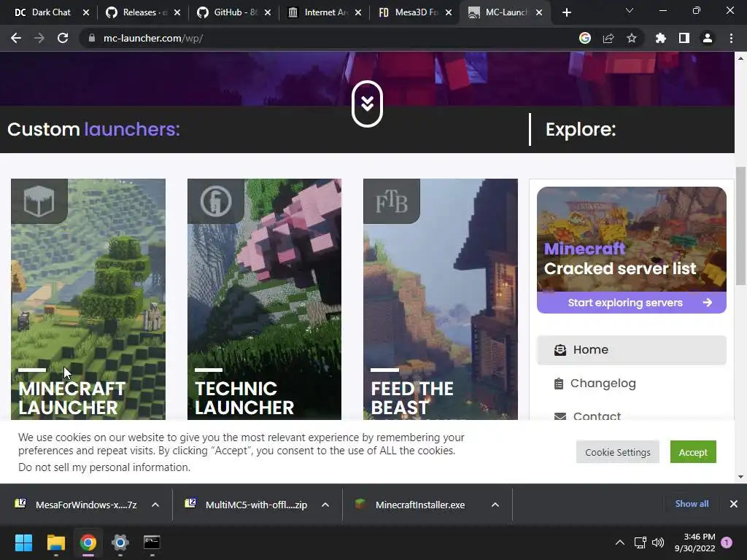Accept cookies
This screenshot has width=747, height=560.
(693, 452)
